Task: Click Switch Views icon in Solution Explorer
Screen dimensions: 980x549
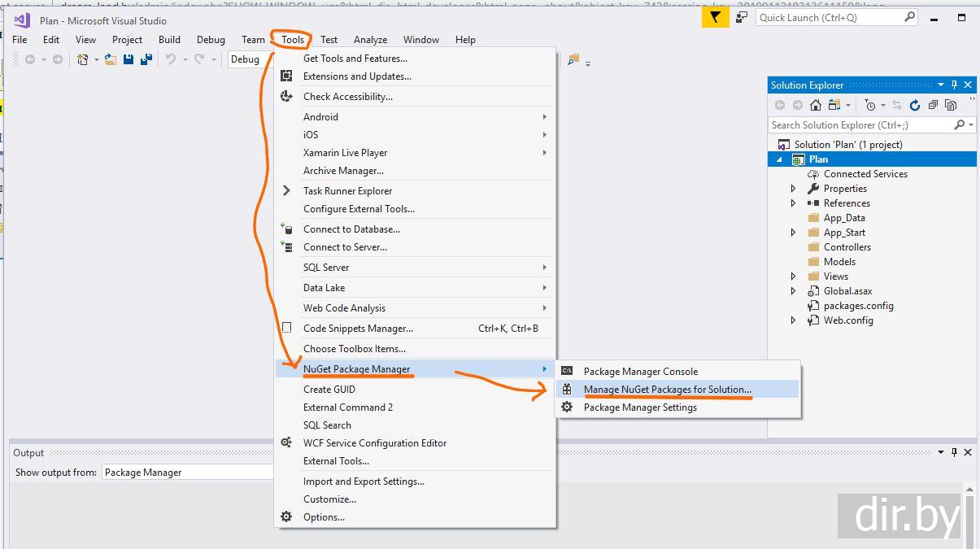Action: point(834,105)
